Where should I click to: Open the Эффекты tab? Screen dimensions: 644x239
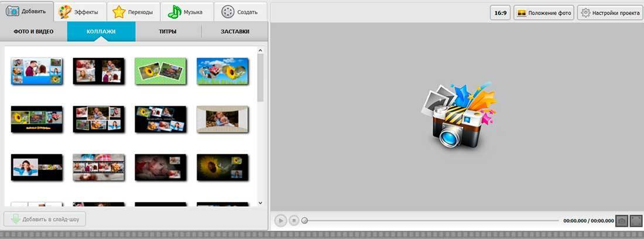point(80,12)
